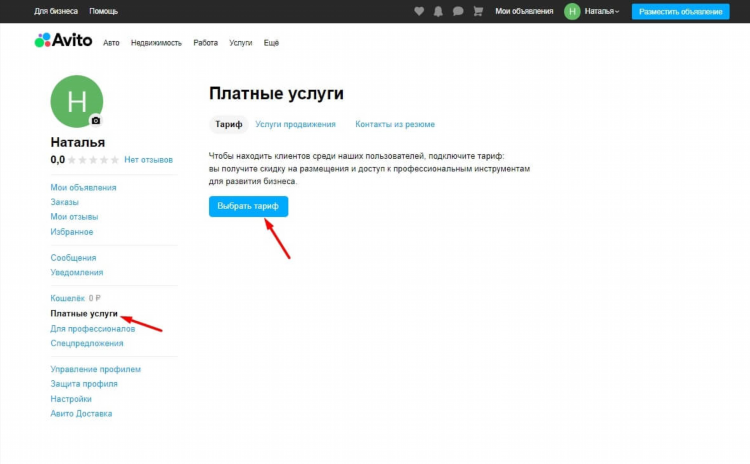Click the Avito logo
The height and width of the screenshot is (464, 750).
pyautogui.click(x=63, y=40)
